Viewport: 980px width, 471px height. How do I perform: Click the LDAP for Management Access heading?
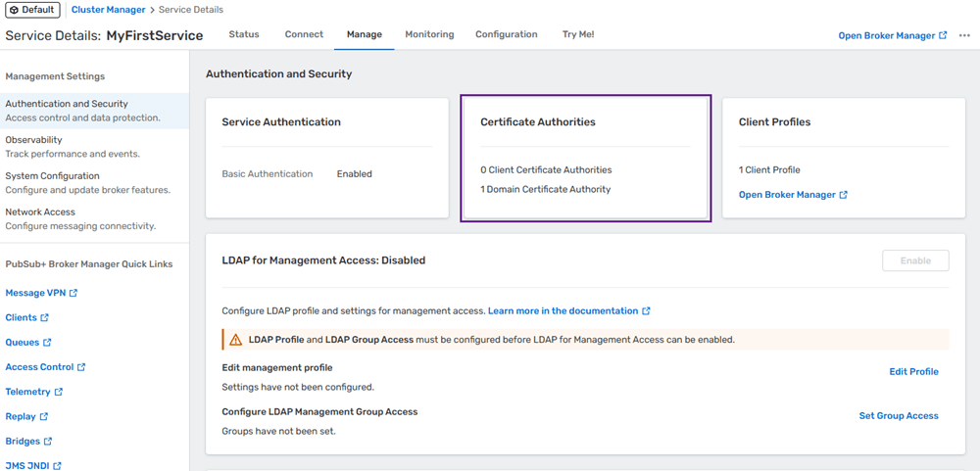(323, 260)
